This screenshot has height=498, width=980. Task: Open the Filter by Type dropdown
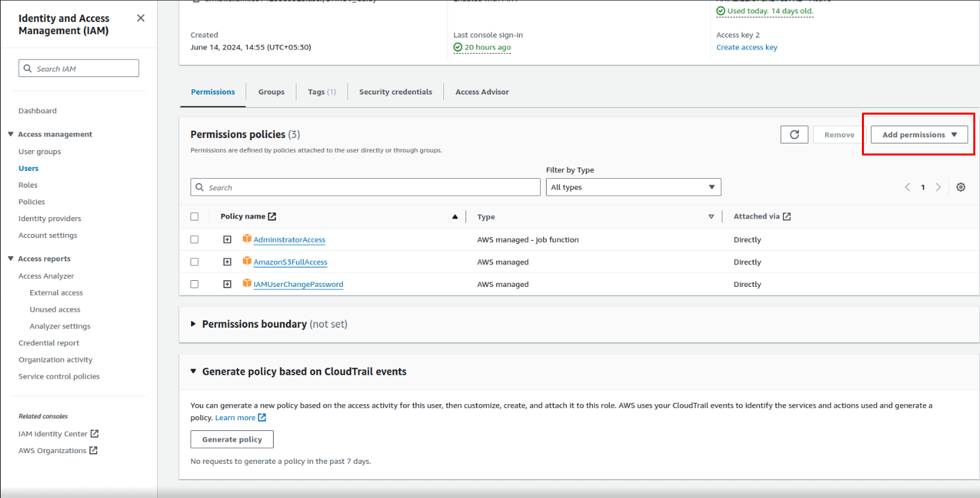tap(633, 188)
